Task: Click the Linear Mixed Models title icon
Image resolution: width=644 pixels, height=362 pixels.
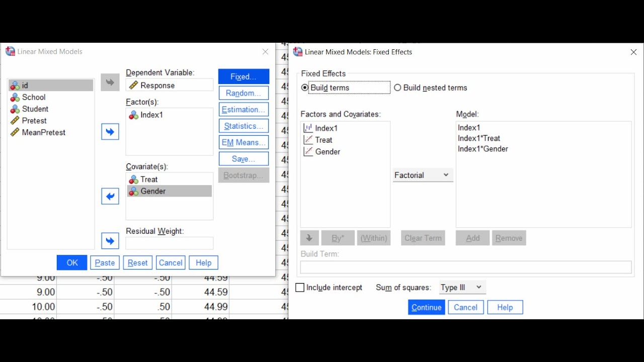Action: [10, 51]
